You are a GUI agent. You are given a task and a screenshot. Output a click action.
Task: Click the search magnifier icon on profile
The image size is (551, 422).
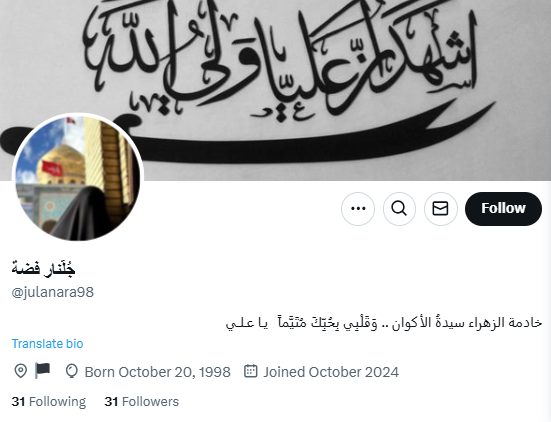(x=399, y=209)
